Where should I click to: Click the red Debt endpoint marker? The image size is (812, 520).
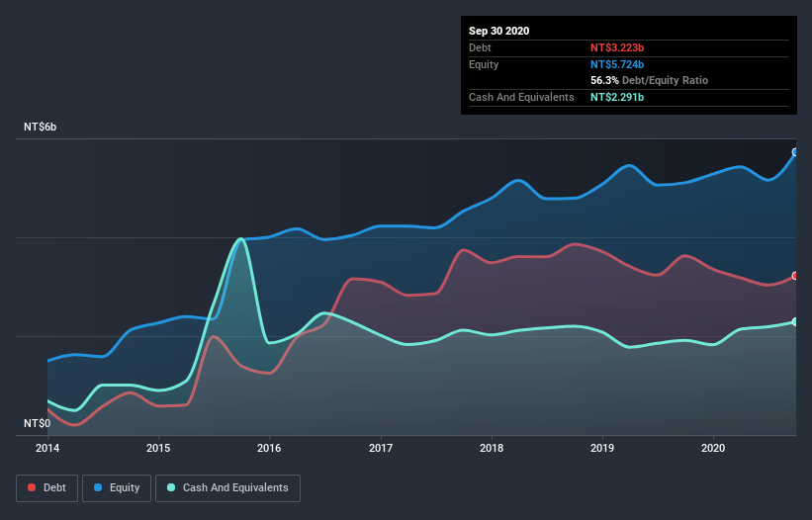[x=795, y=276]
